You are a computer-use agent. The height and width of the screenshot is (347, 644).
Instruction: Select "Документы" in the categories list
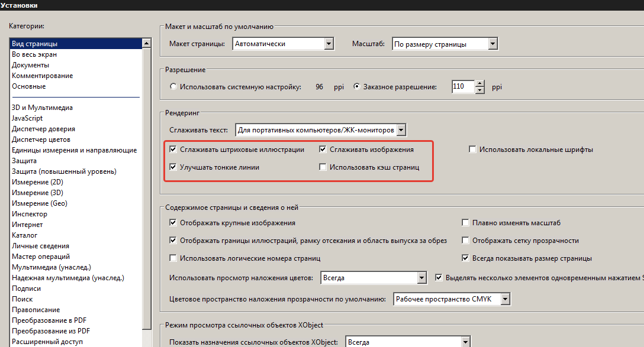click(x=30, y=65)
